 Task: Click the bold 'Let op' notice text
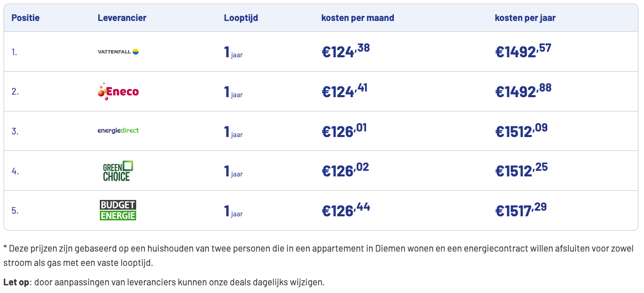pos(16,282)
